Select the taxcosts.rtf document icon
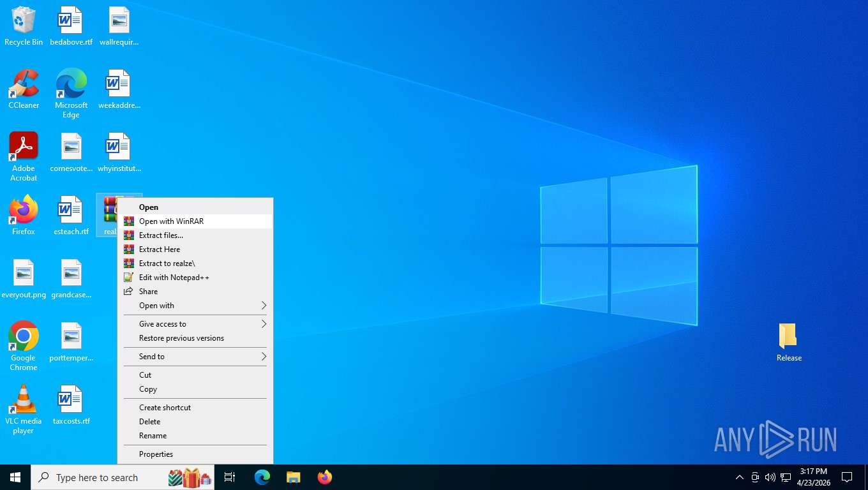Viewport: 868px width, 490px height. coord(71,405)
